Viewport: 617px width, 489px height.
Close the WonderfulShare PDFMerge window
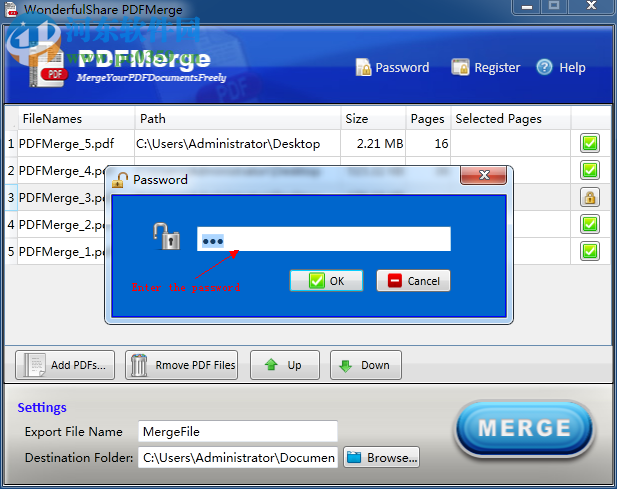coord(591,6)
